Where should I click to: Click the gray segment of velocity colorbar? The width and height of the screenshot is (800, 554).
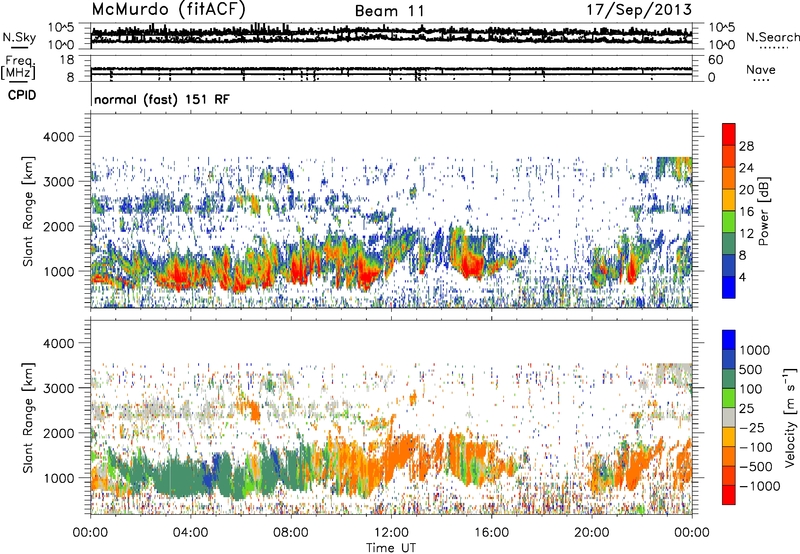[x=729, y=417]
